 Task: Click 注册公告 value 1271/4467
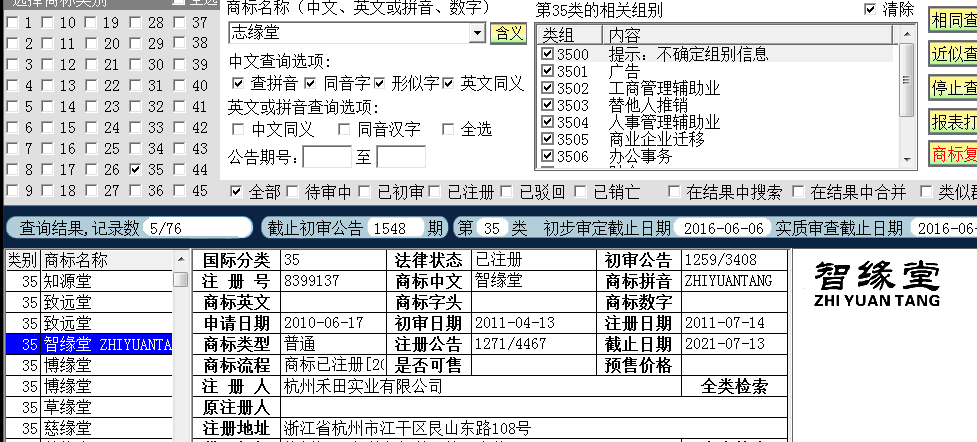pyautogui.click(x=510, y=344)
